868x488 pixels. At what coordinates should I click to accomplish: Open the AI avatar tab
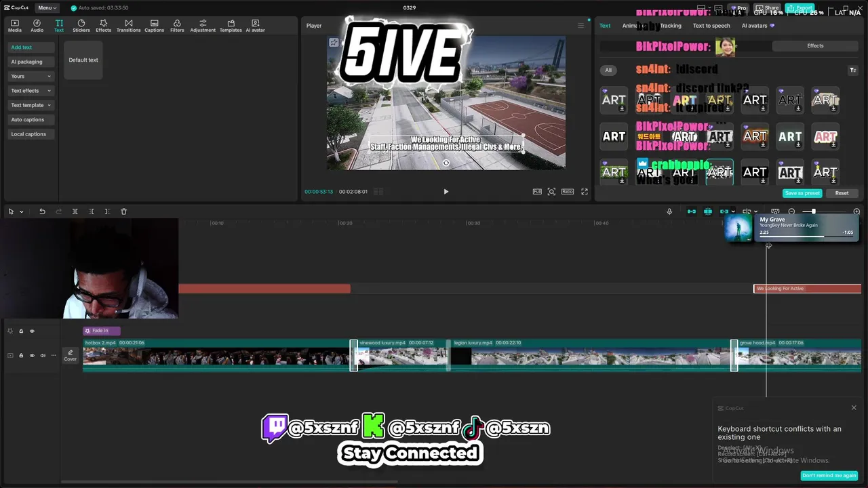click(x=255, y=26)
